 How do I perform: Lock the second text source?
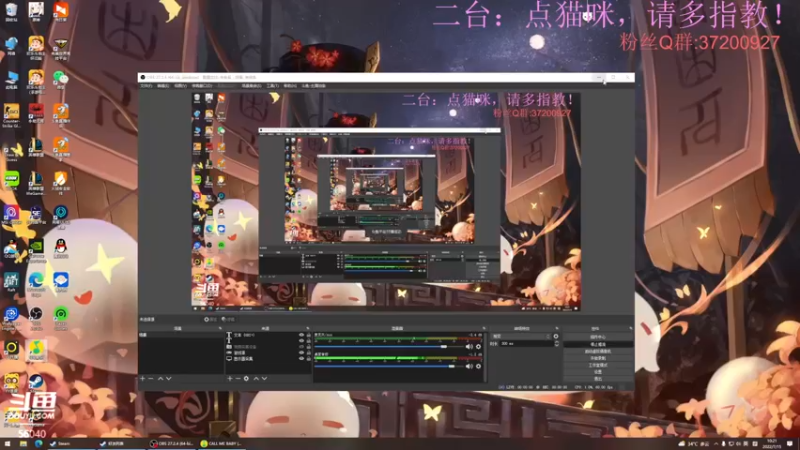[x=309, y=341]
